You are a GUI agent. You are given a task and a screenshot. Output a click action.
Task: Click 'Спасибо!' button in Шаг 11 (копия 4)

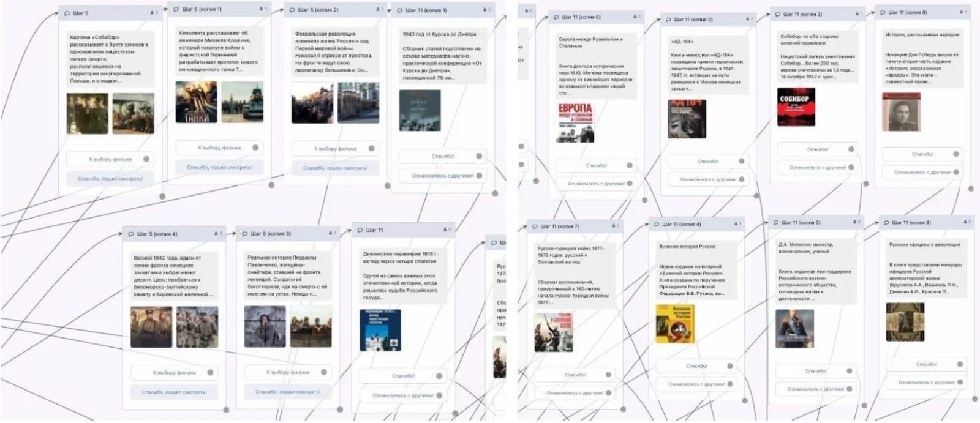click(696, 366)
